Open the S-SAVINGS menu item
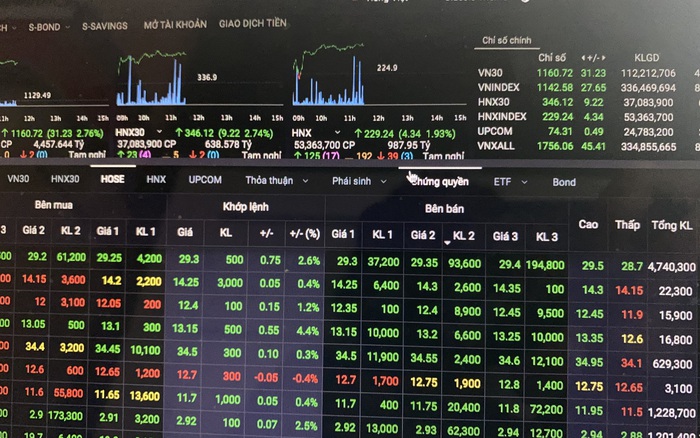 [x=104, y=23]
